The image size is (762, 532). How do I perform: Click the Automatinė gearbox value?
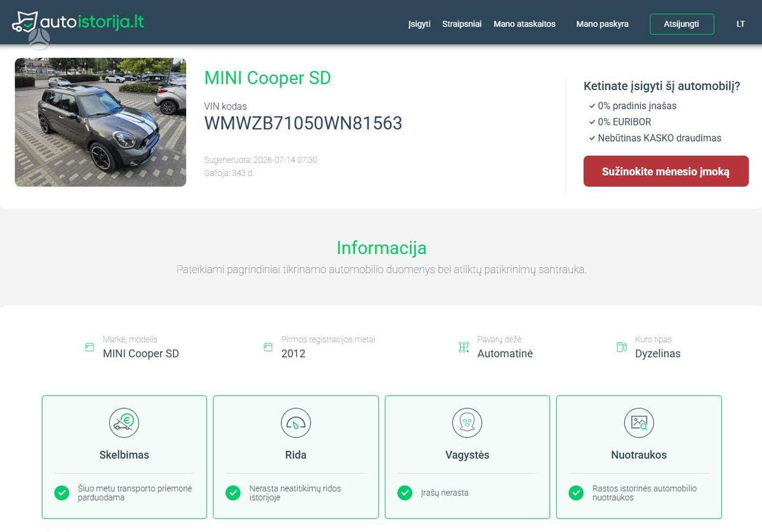pyautogui.click(x=505, y=354)
